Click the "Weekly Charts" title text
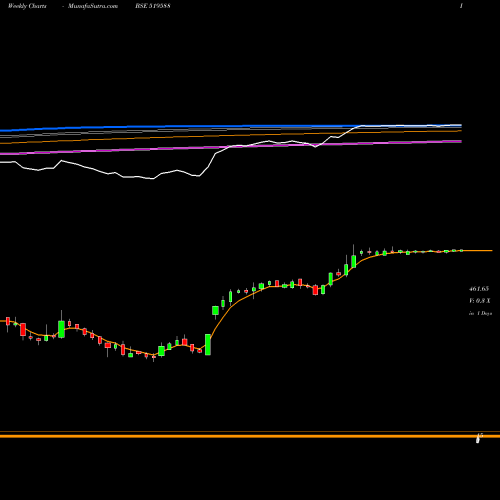 point(27,6)
